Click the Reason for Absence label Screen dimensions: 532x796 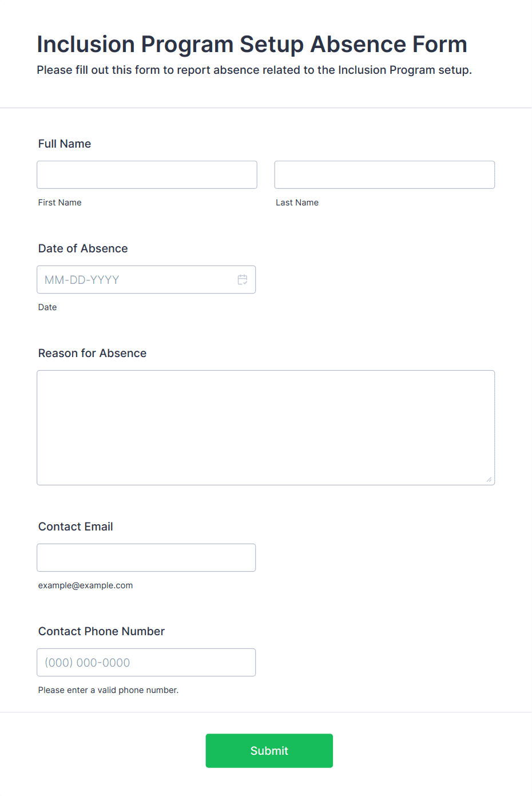tap(92, 353)
